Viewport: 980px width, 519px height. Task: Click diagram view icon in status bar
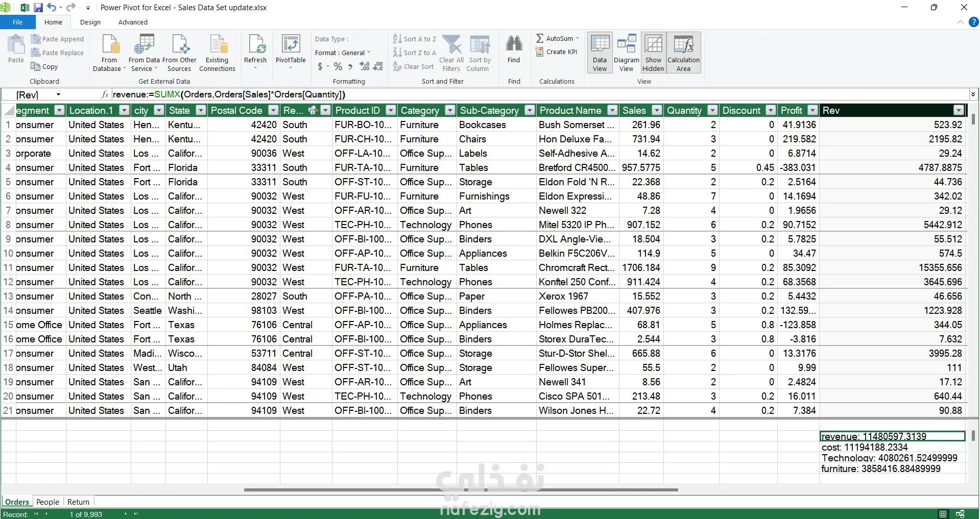click(960, 514)
